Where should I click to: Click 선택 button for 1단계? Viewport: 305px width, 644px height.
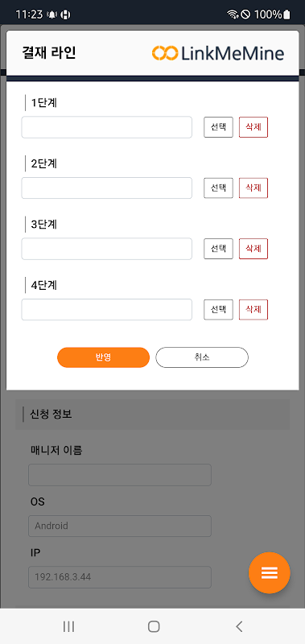pyautogui.click(x=218, y=127)
